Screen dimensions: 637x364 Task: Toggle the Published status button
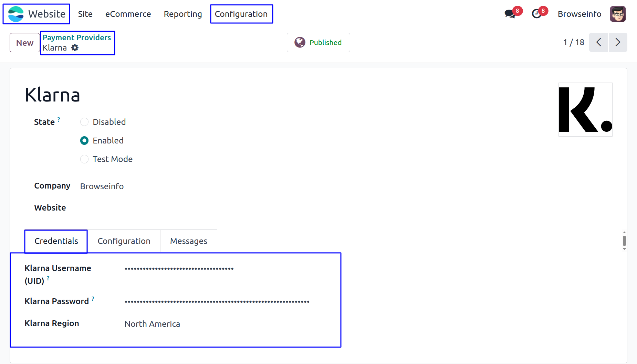[318, 42]
